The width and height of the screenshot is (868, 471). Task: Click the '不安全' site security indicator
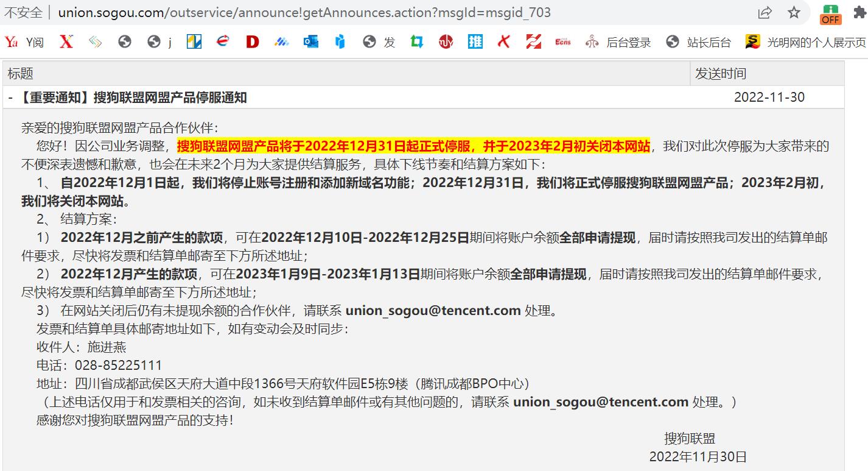click(x=24, y=12)
